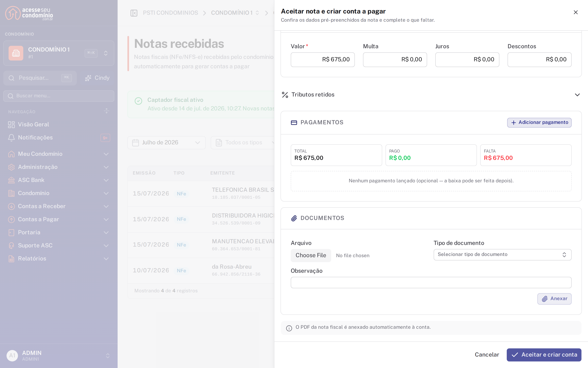588x368 pixels.
Task: Click the Portaria door icon
Action: pyautogui.click(x=11, y=232)
